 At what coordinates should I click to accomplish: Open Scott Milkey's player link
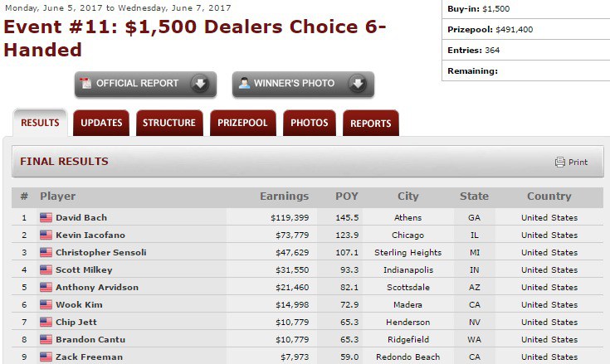(84, 270)
